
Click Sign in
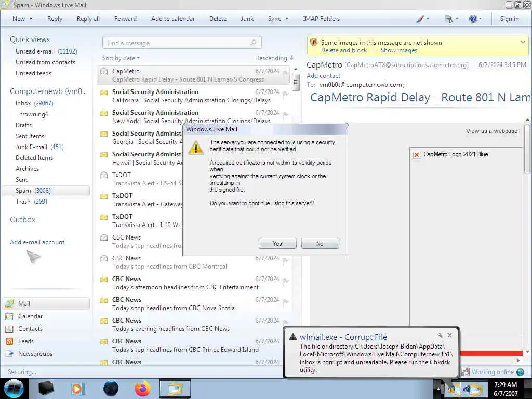[x=509, y=19]
